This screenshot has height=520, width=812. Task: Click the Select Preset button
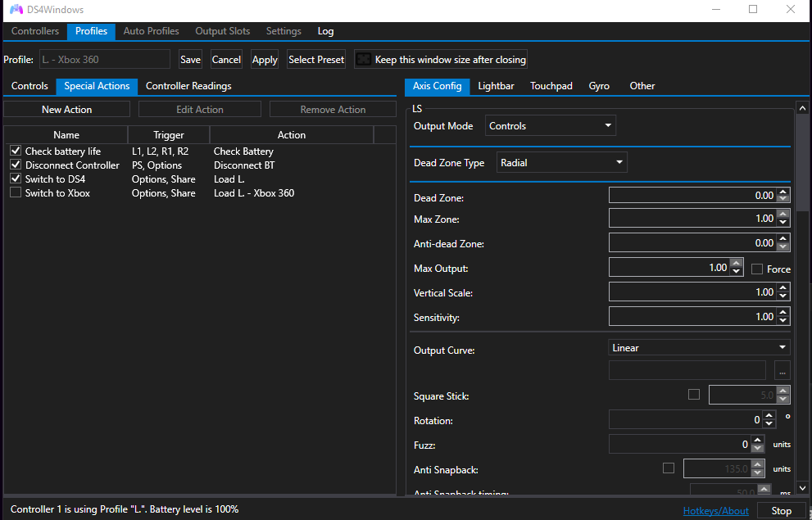pyautogui.click(x=316, y=58)
